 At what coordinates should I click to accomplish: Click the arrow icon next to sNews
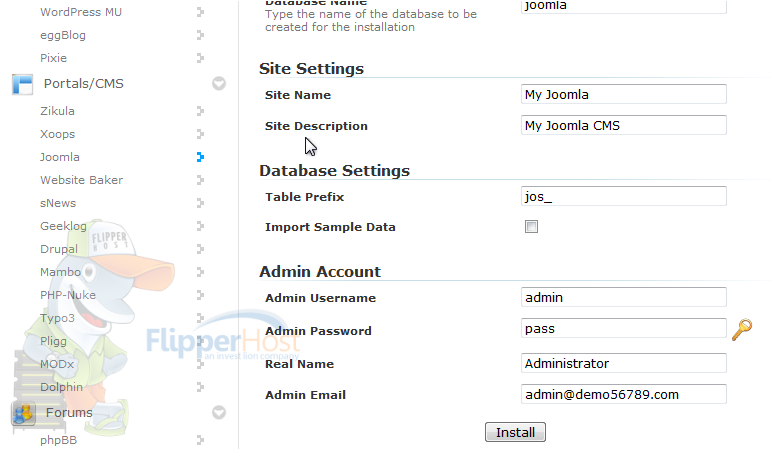tap(200, 203)
